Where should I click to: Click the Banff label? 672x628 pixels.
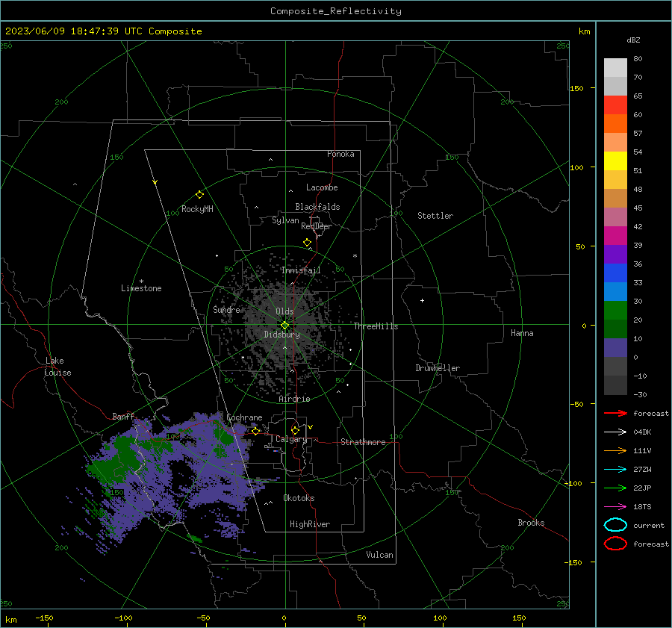tap(123, 416)
